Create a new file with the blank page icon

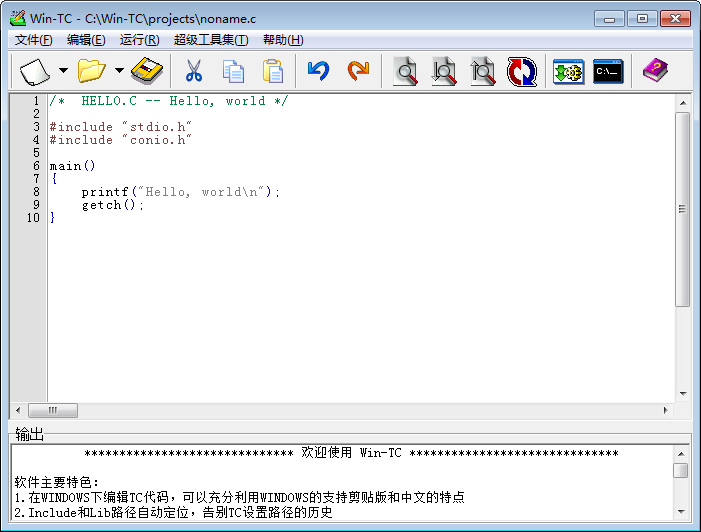(35, 72)
